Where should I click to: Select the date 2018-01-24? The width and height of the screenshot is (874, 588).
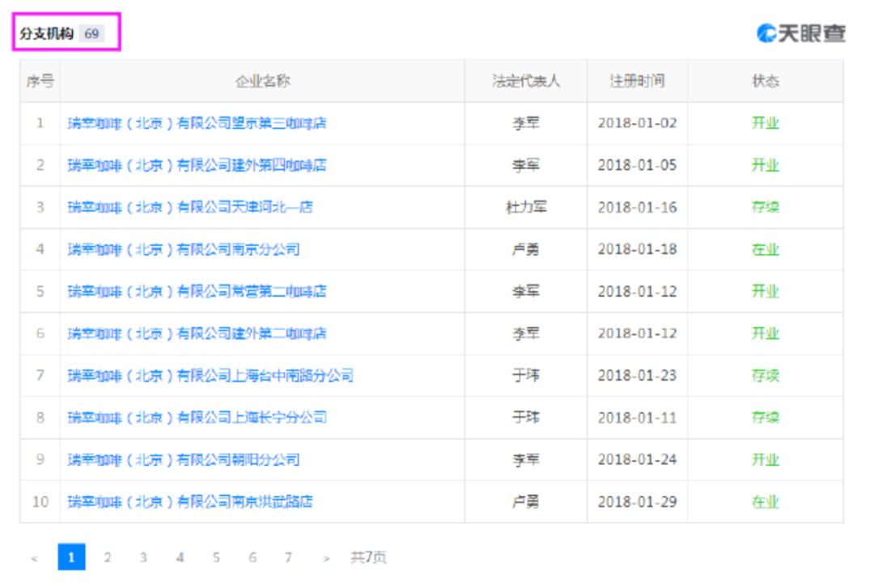pos(637,460)
